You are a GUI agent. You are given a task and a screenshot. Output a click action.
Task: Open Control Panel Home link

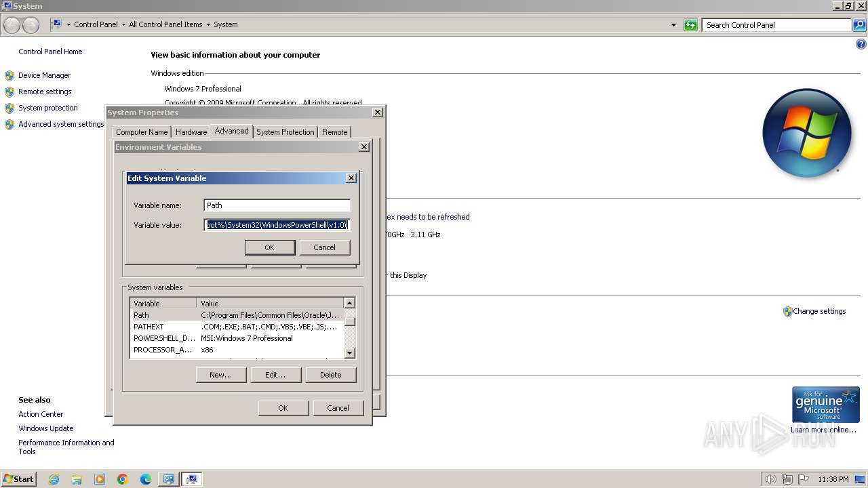pos(50,52)
